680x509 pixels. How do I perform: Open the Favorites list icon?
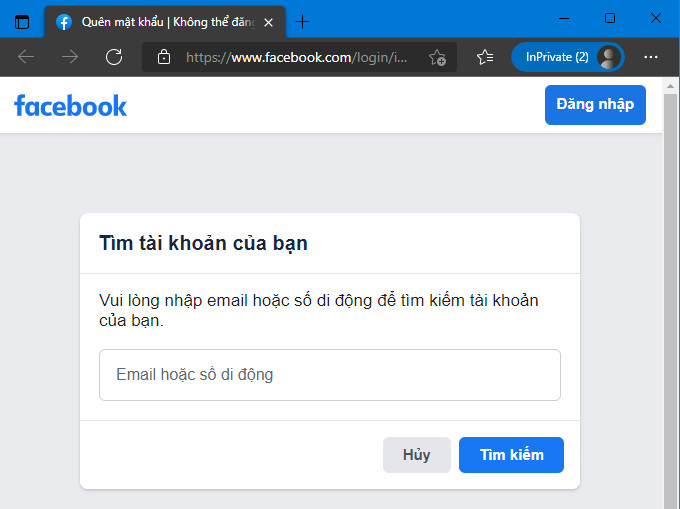click(485, 57)
